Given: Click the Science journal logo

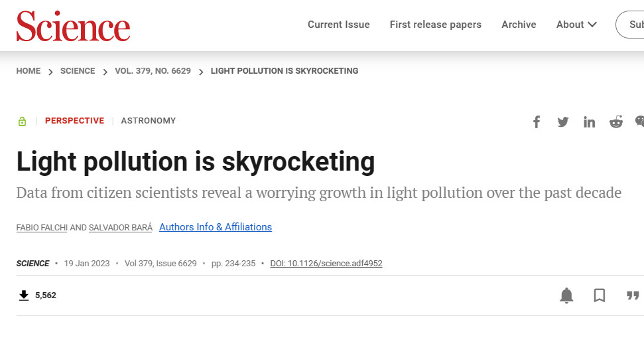Looking at the screenshot, I should pyautogui.click(x=73, y=26).
